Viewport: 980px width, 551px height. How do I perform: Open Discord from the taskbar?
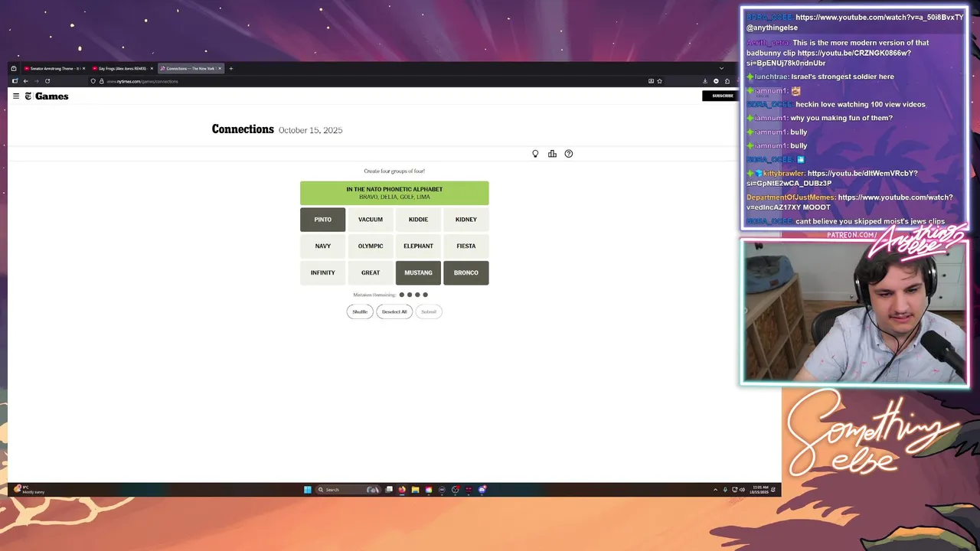(x=482, y=490)
